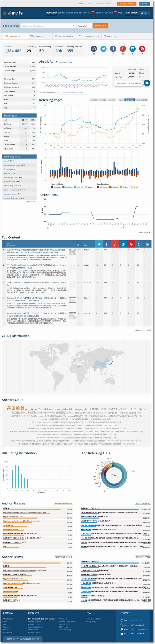Sort Top Content by Twitter column
The height and width of the screenshot is (644, 155).
tap(99, 244)
